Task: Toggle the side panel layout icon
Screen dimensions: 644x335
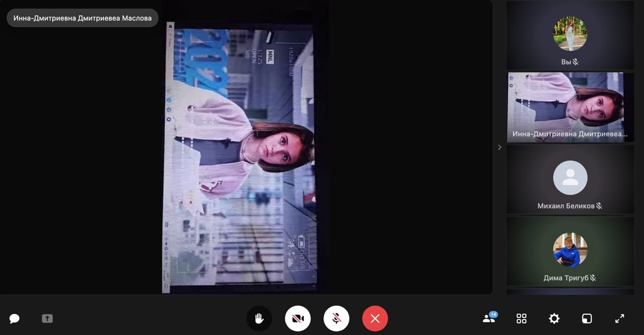Action: click(x=587, y=318)
